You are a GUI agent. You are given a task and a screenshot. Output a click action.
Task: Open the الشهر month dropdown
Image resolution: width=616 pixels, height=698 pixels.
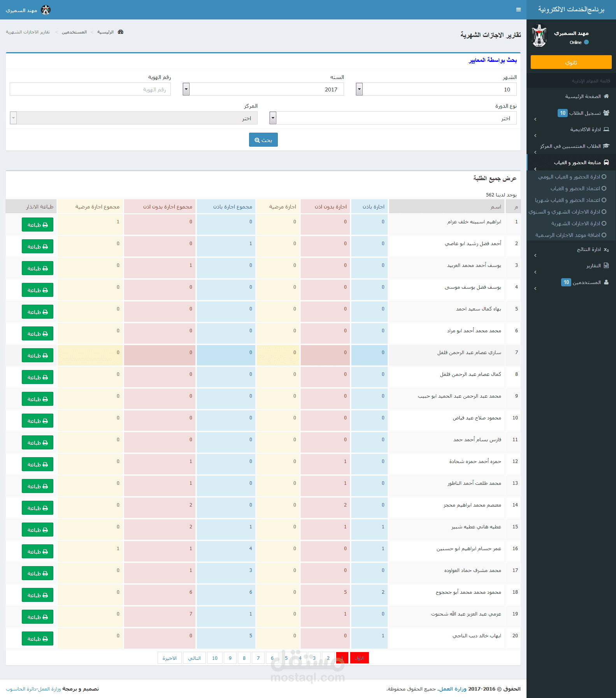click(436, 89)
